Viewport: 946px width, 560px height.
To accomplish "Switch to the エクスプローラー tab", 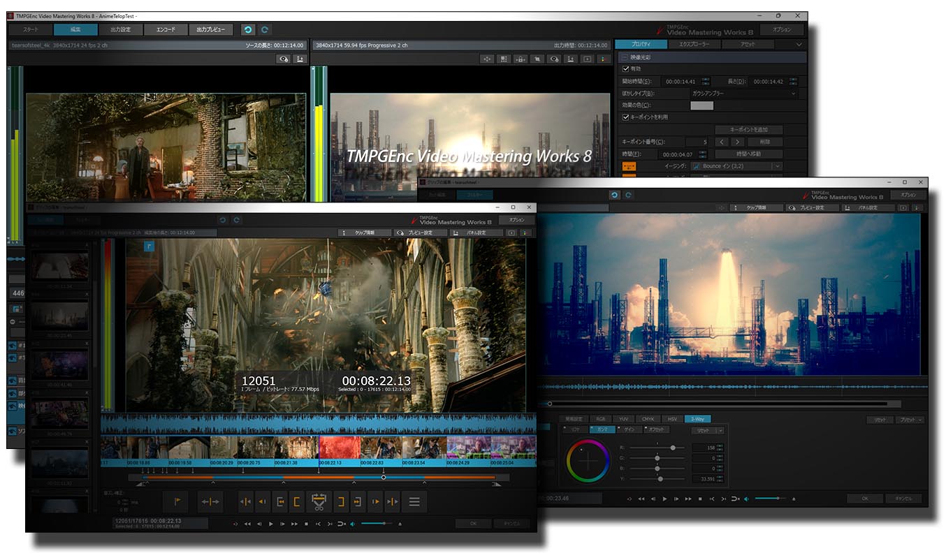I will tap(694, 45).
